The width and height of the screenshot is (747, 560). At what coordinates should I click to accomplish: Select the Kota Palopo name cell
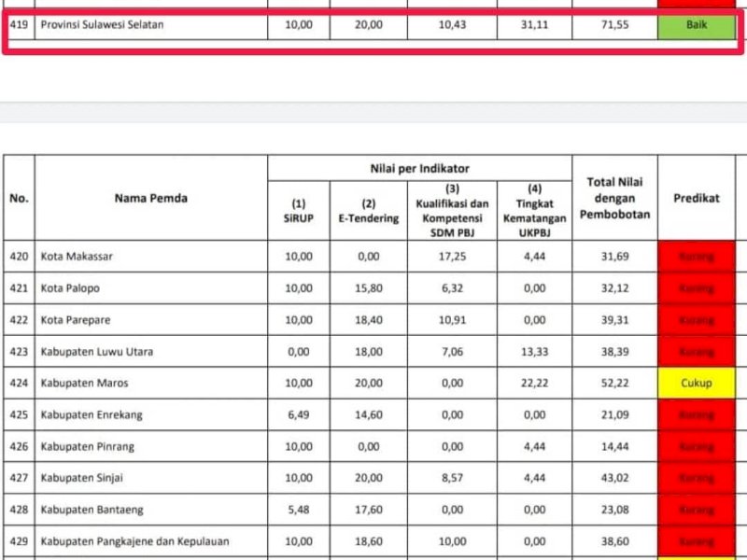click(70, 287)
